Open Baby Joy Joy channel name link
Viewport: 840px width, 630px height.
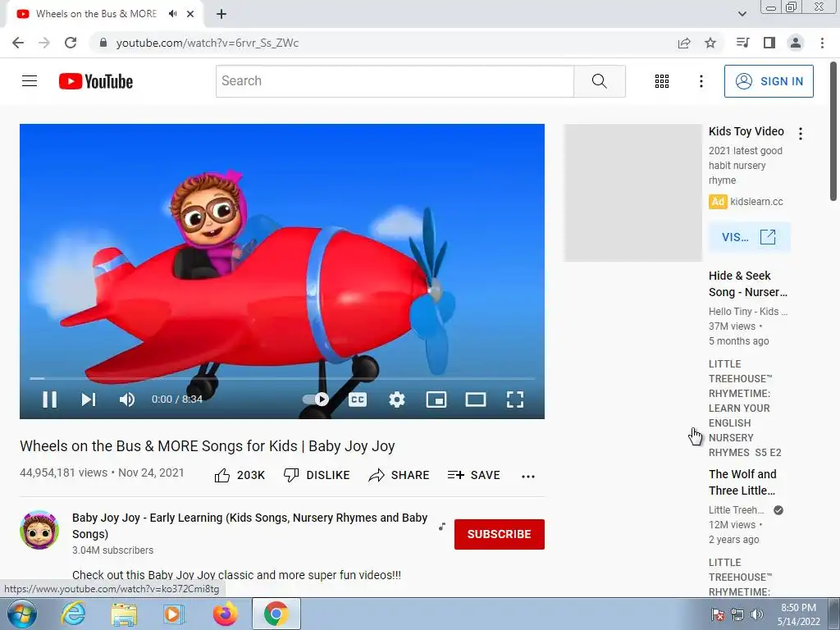pyautogui.click(x=249, y=526)
